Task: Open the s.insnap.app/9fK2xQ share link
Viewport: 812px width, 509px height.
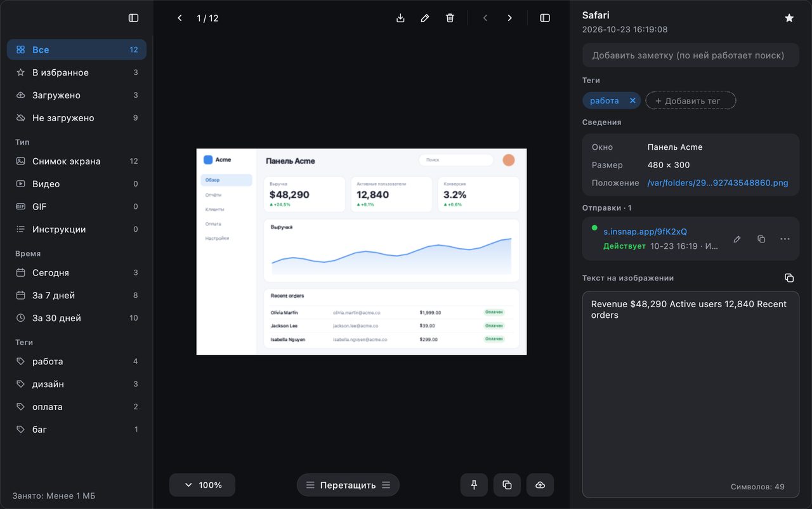Action: point(645,232)
